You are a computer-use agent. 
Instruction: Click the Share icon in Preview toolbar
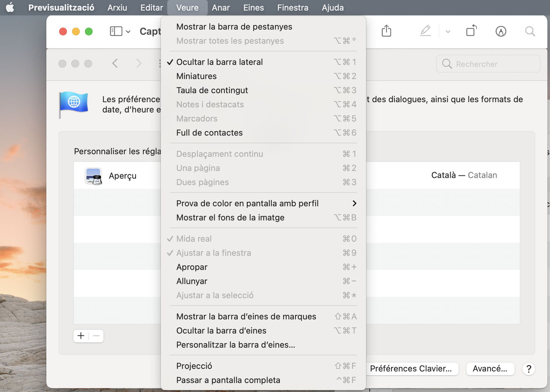pyautogui.click(x=386, y=31)
